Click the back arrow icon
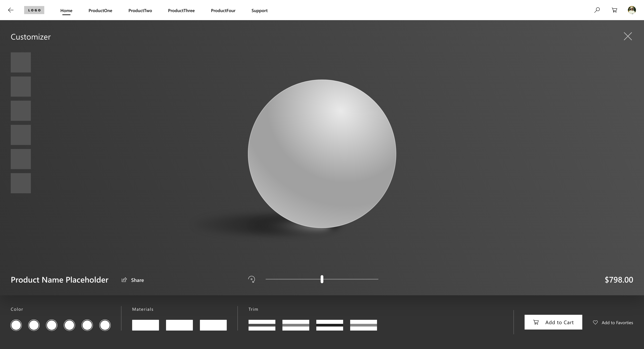The width and height of the screenshot is (644, 349). tap(11, 10)
